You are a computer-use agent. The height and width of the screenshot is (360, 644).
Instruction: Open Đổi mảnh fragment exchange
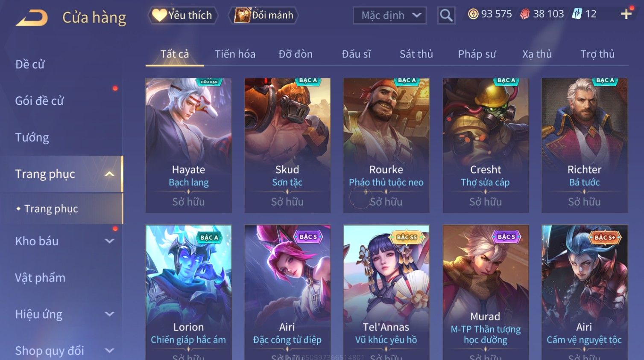(x=263, y=15)
